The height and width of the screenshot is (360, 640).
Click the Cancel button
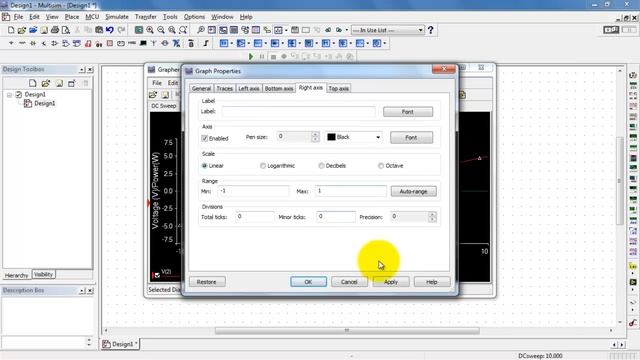[x=349, y=282]
